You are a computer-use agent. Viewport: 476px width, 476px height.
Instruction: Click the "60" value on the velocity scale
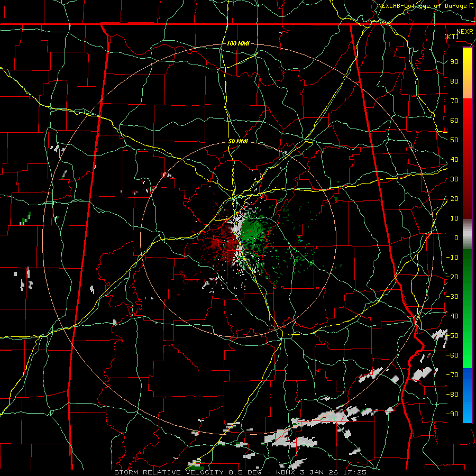454,121
